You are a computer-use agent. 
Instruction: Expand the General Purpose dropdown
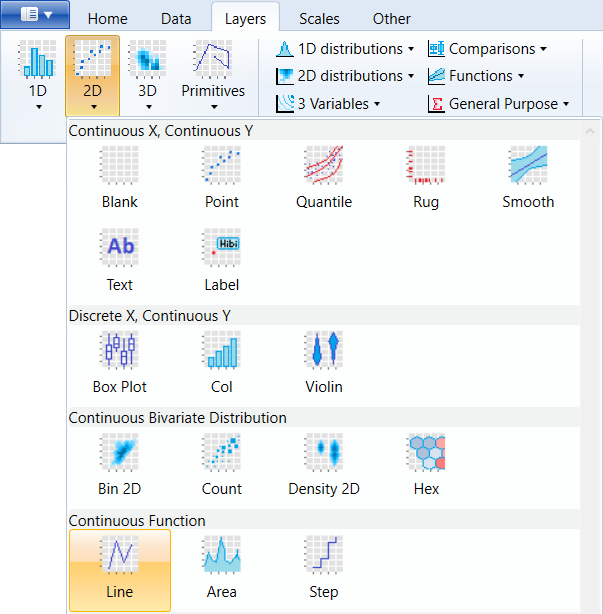pos(498,104)
